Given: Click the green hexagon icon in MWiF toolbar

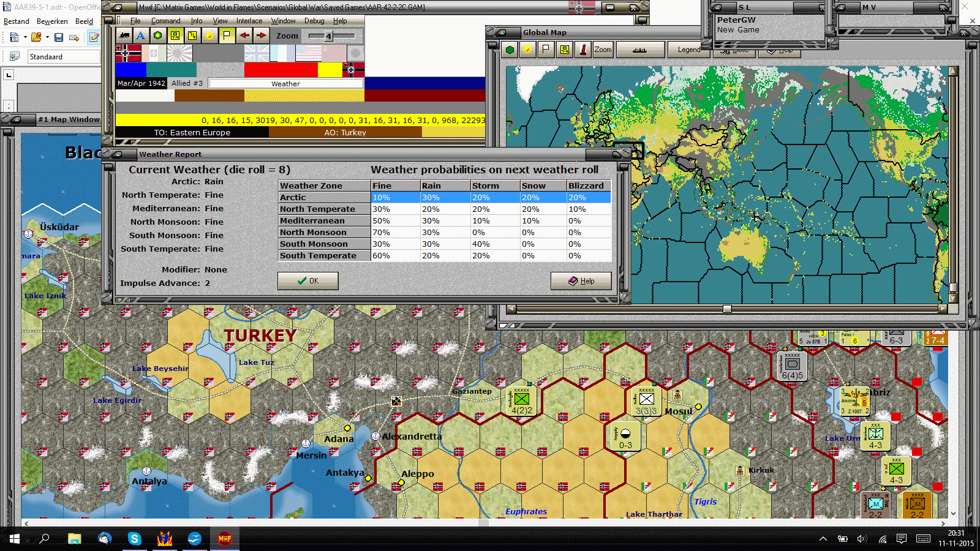Looking at the screenshot, I should [x=158, y=36].
